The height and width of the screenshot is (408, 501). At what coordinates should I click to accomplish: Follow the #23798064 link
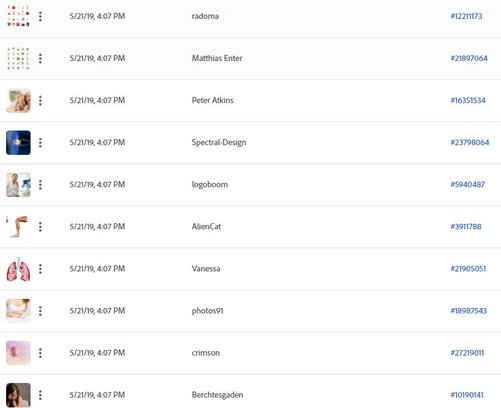pos(470,143)
